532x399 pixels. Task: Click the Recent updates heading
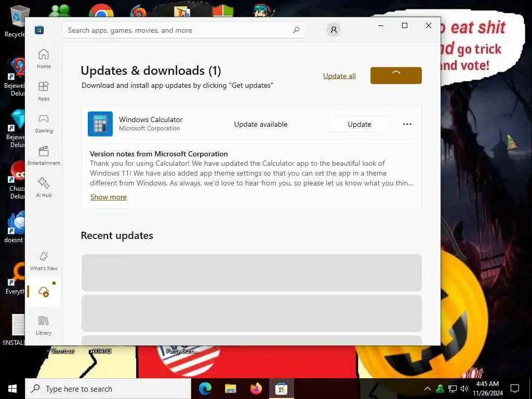117,235
